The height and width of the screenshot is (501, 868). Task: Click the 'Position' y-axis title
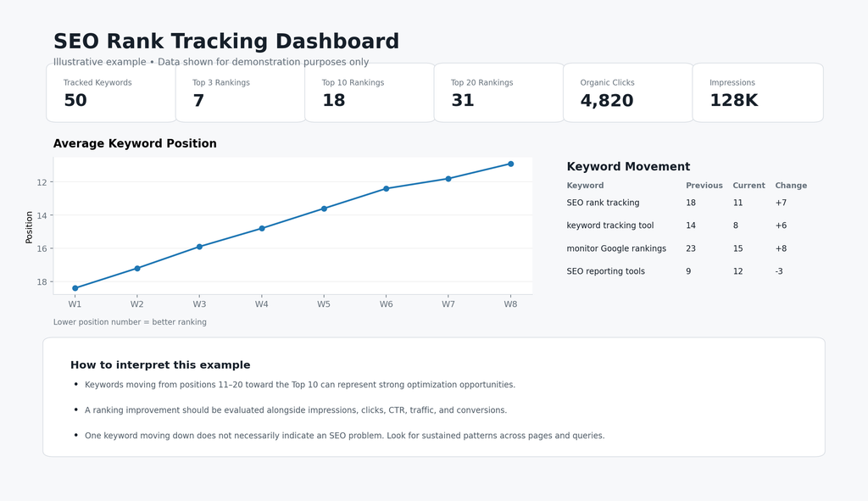tap(29, 227)
